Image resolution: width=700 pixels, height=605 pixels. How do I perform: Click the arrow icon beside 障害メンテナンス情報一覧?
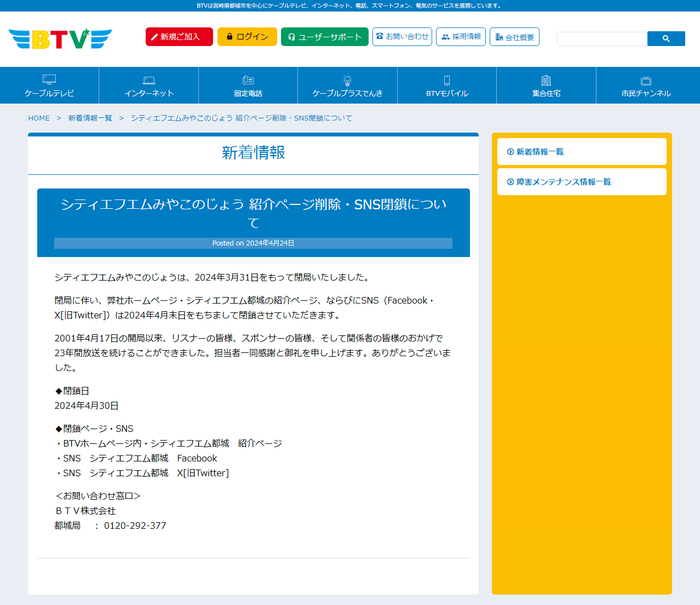click(510, 182)
